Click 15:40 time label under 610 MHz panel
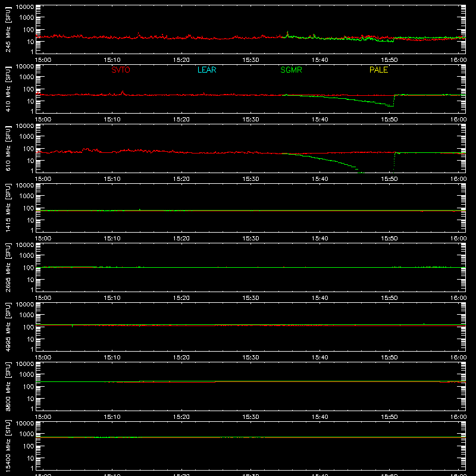The width and height of the screenshot is (476, 476). (320, 179)
